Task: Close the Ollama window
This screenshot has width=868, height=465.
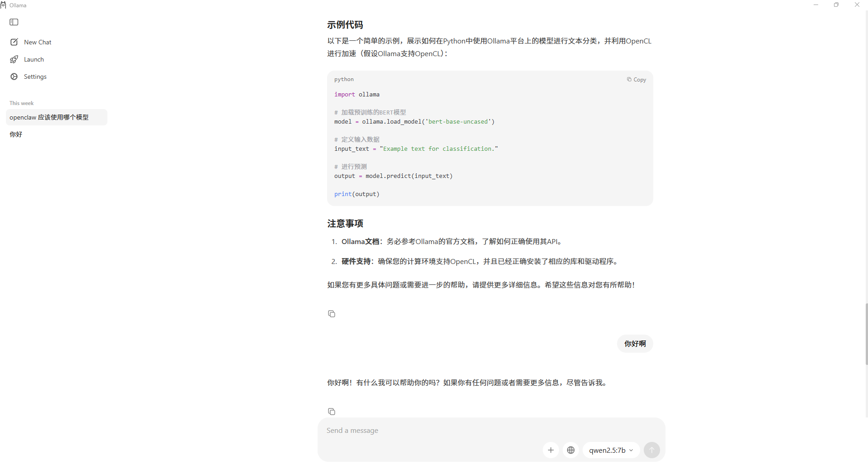Action: click(x=857, y=5)
